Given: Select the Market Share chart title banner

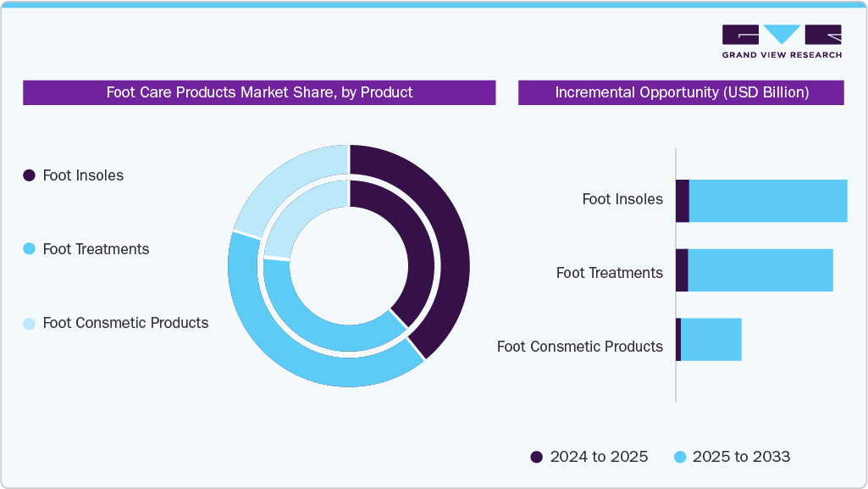Looking at the screenshot, I should click(259, 93).
